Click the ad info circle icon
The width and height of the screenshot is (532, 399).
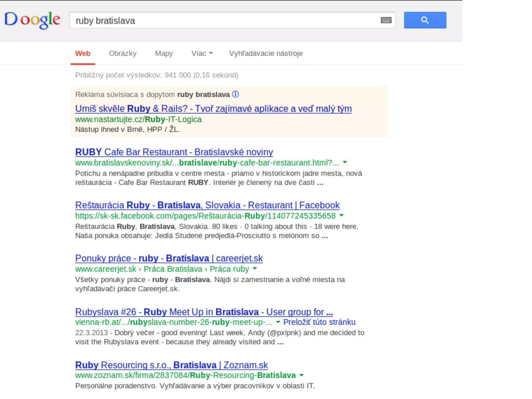coord(235,94)
